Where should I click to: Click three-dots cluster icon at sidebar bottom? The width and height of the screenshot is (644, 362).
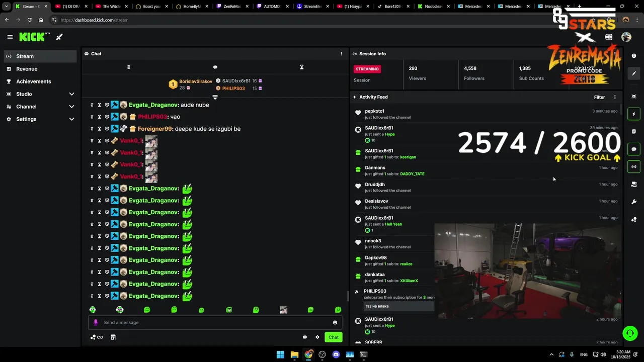634,220
